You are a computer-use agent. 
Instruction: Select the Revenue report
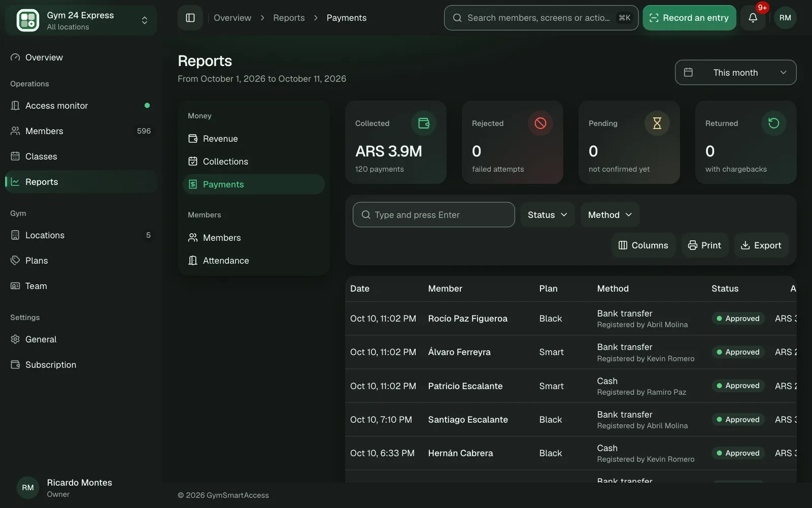[x=254, y=139]
